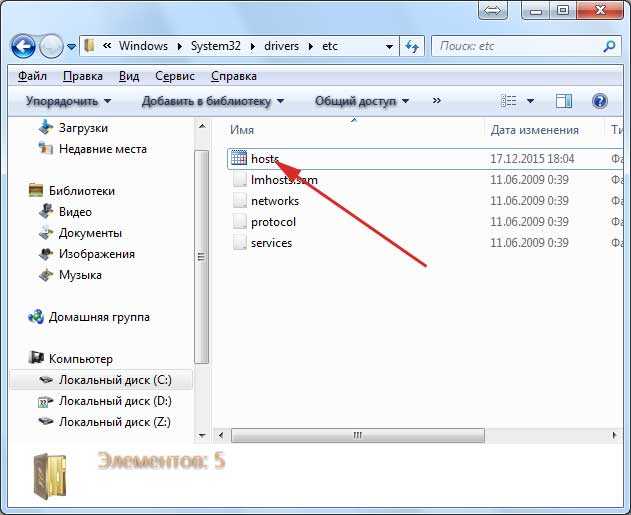Toggle the preview pane icon
631x515 pixels.
coord(564,101)
